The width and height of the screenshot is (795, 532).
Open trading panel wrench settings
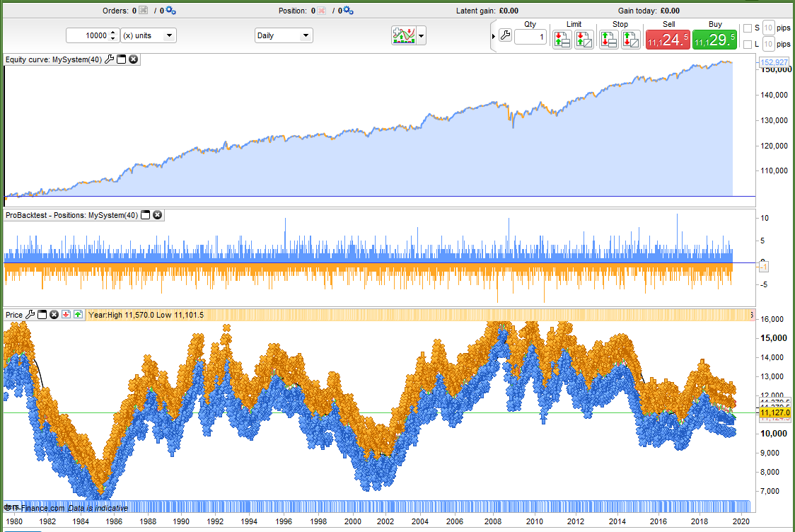505,35
